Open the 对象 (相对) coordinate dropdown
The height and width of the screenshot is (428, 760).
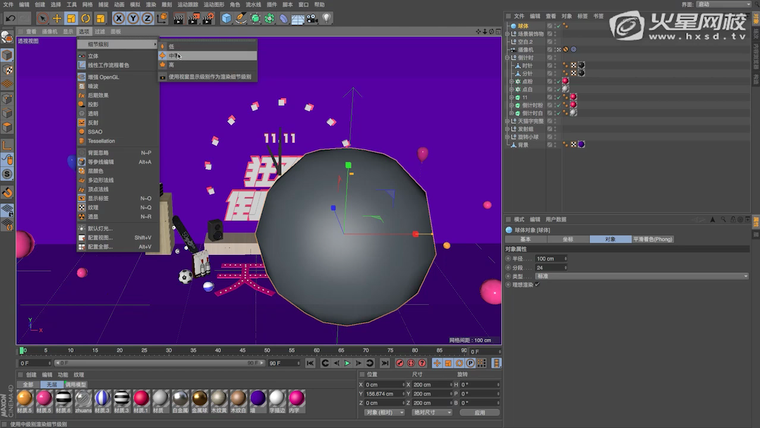385,411
